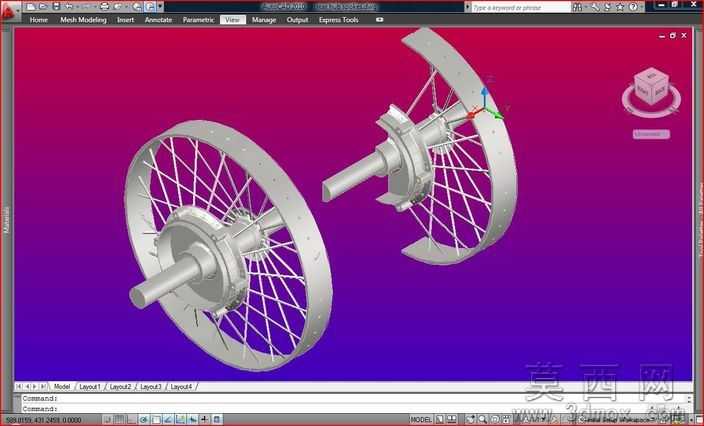Click the Quick View Drawings icon

(x=452, y=420)
